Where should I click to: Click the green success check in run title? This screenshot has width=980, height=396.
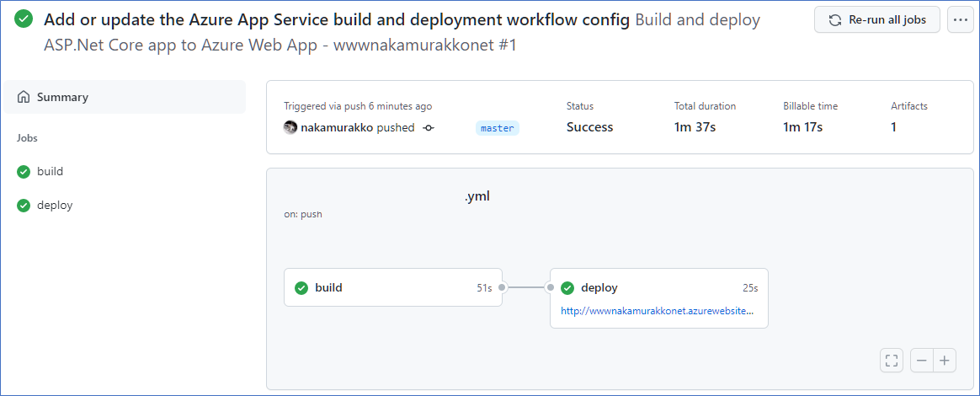pos(24,19)
